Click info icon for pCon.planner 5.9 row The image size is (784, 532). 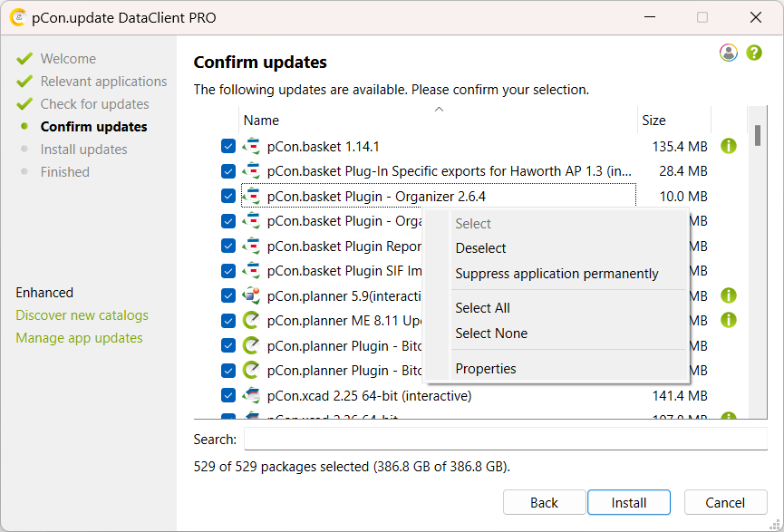[x=729, y=295]
